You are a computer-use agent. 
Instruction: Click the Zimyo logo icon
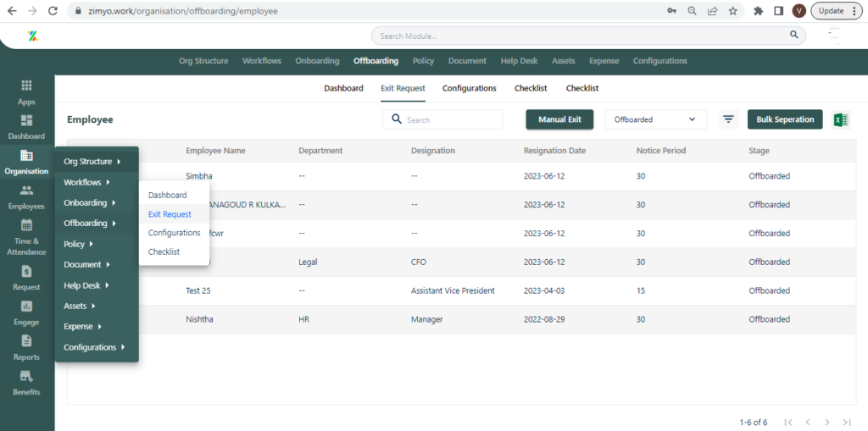pyautogui.click(x=33, y=36)
